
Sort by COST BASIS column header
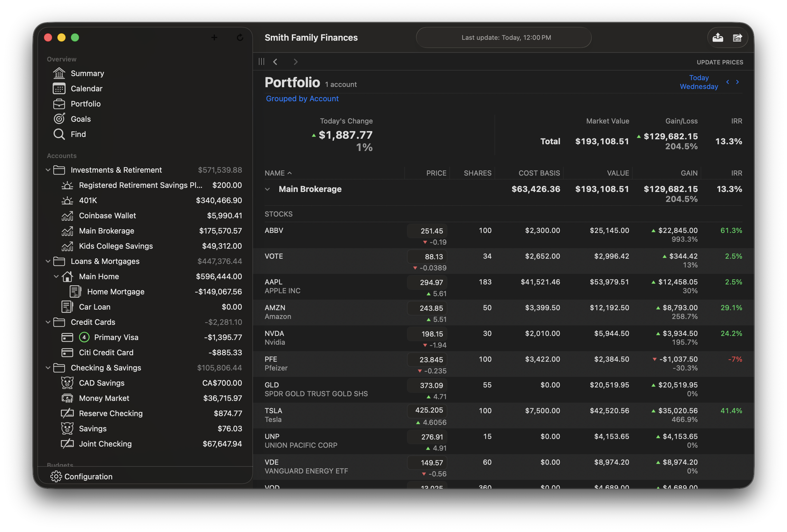point(539,173)
